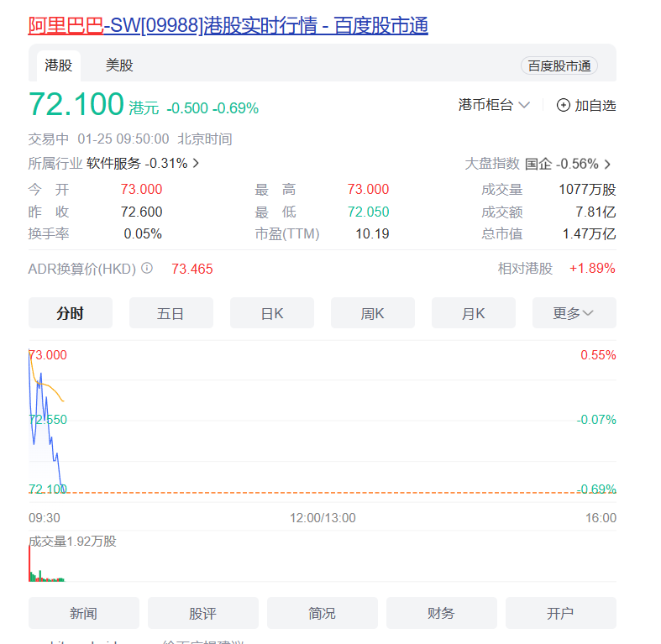Select the 分时 chart view
661x644 pixels.
[x=71, y=313]
